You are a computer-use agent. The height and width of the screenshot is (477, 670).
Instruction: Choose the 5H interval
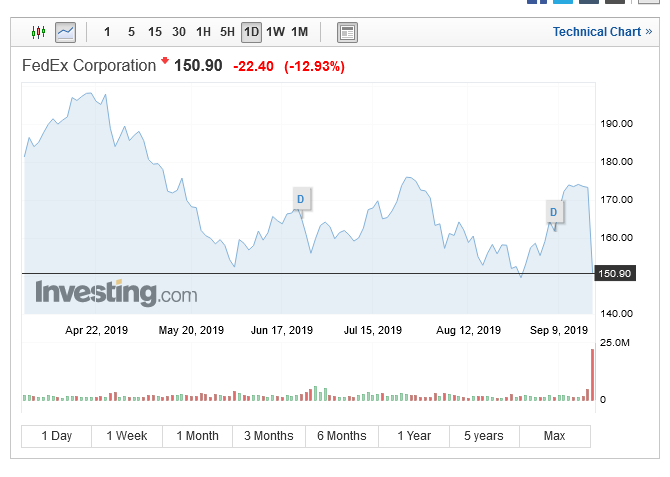[227, 32]
